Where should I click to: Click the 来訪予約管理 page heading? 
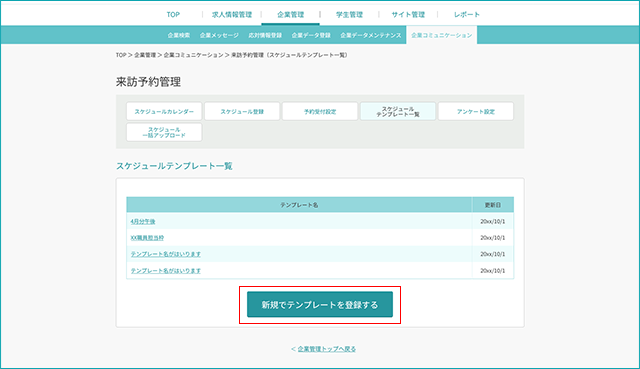click(x=148, y=82)
